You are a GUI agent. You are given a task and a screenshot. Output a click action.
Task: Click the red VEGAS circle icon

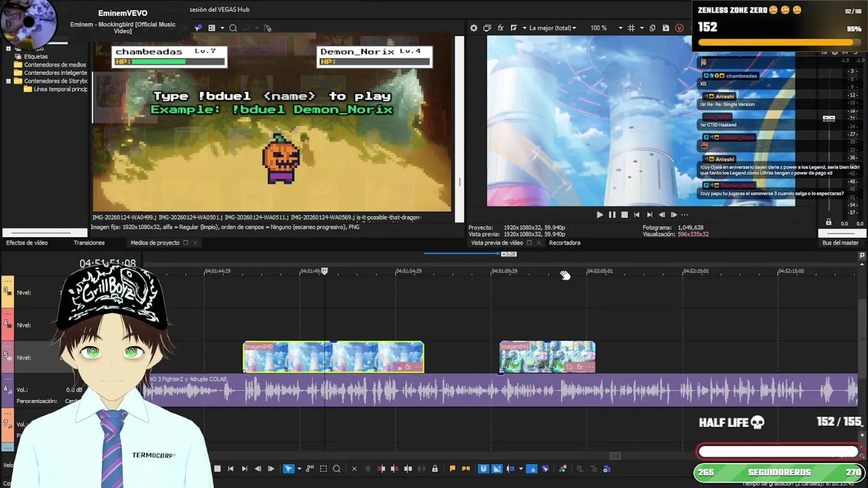tap(679, 28)
